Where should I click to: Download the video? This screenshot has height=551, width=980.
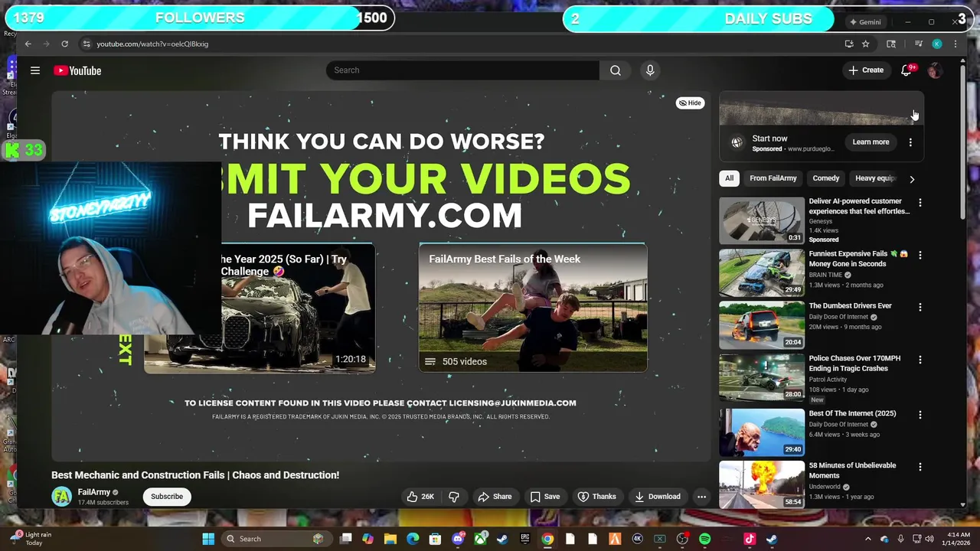click(x=658, y=497)
